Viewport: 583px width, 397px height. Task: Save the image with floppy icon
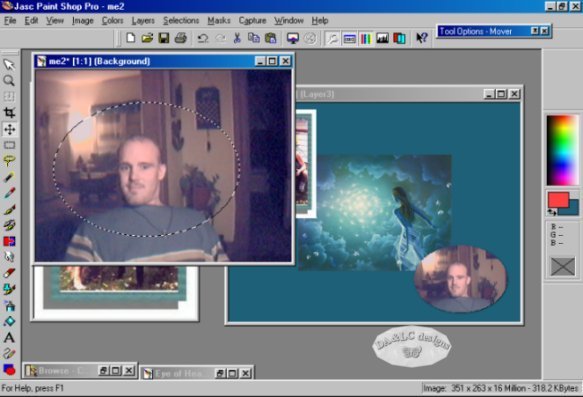click(x=164, y=38)
